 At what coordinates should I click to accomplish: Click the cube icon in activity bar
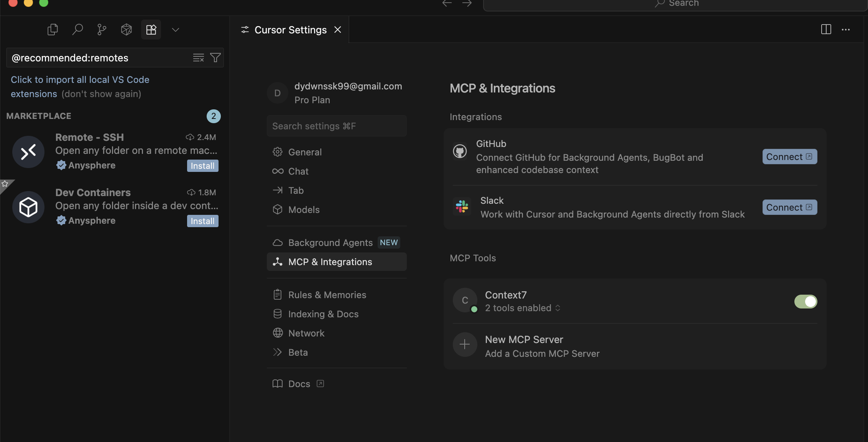pos(126,30)
